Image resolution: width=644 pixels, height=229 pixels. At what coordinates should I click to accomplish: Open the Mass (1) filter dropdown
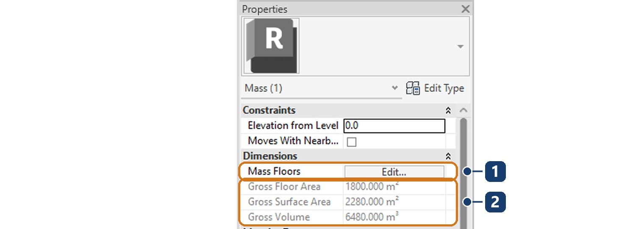coord(394,88)
